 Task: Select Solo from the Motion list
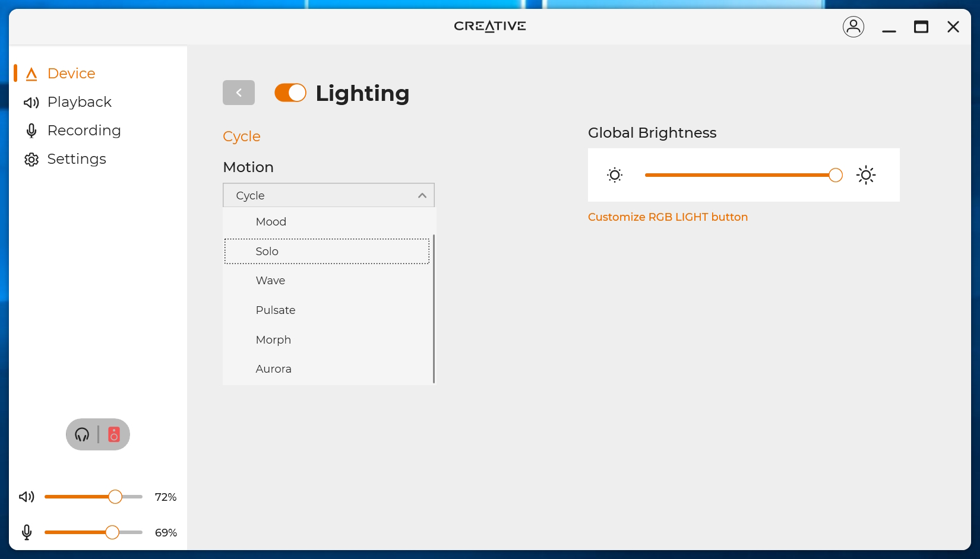[267, 251]
